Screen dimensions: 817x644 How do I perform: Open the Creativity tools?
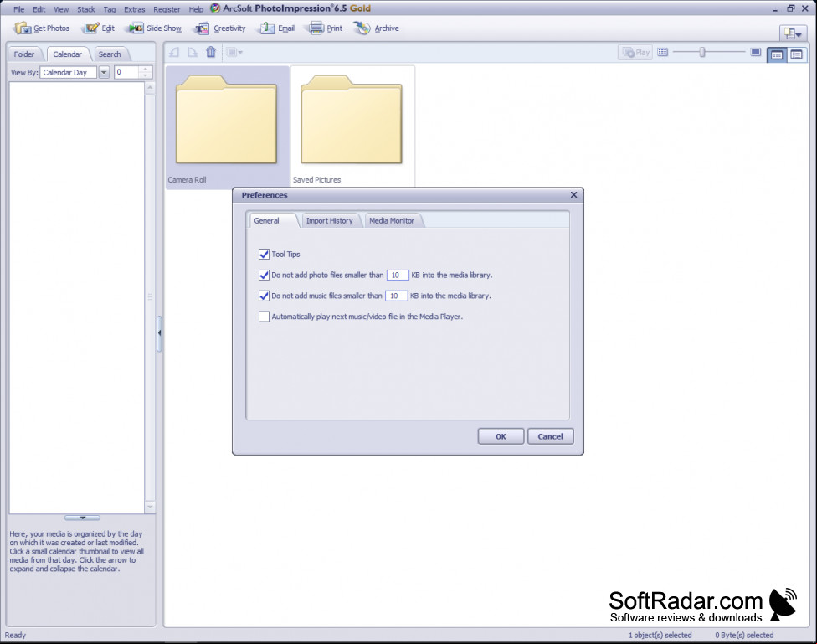coord(219,28)
